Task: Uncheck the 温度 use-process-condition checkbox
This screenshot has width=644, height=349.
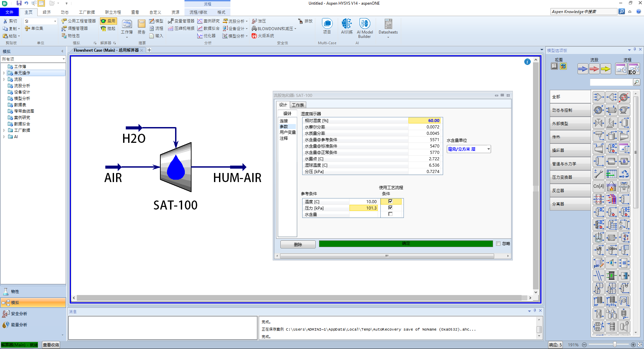Action: (x=390, y=201)
